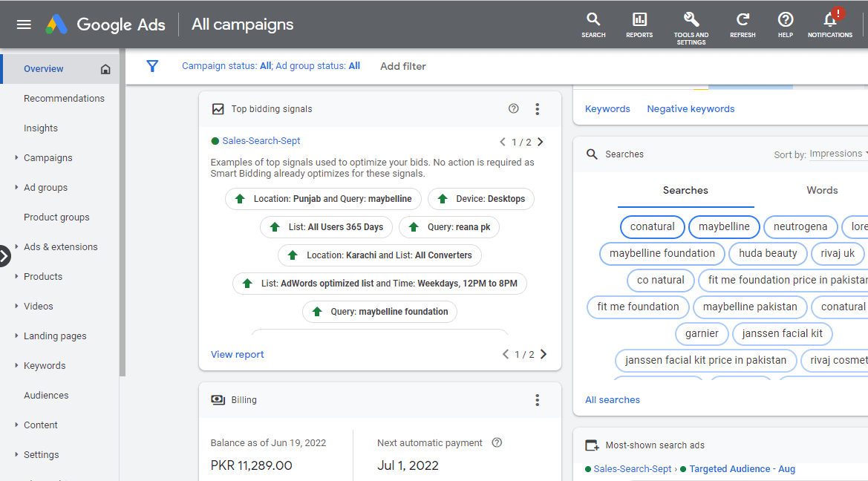Open Audiences in the sidebar
This screenshot has height=481, width=868.
[x=46, y=395]
